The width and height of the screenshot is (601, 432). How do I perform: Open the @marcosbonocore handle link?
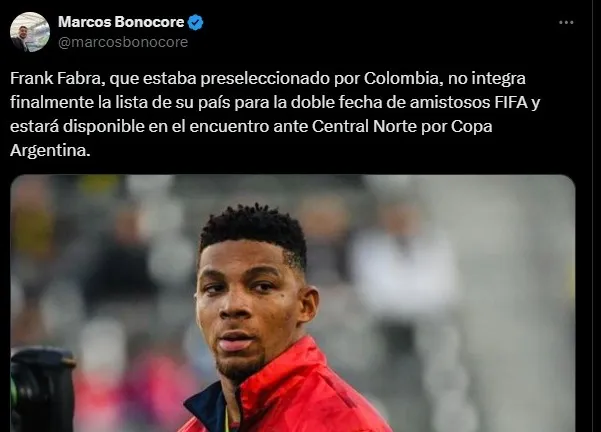[x=123, y=42]
